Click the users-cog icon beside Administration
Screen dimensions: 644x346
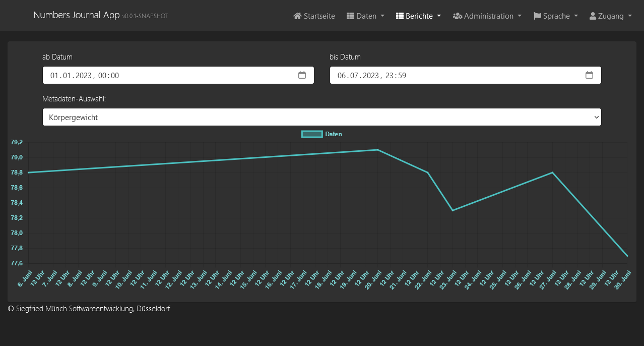[x=458, y=16]
